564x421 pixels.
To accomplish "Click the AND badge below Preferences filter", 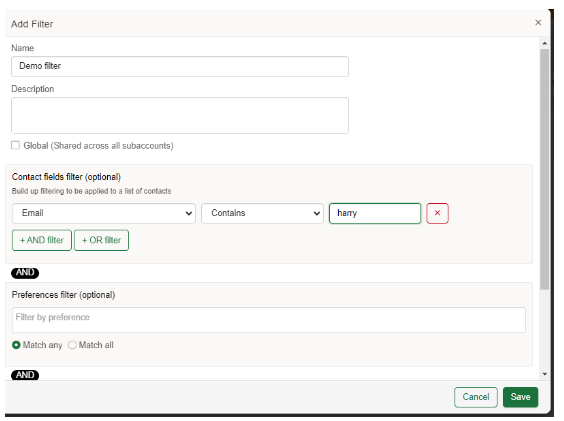I will (x=25, y=375).
